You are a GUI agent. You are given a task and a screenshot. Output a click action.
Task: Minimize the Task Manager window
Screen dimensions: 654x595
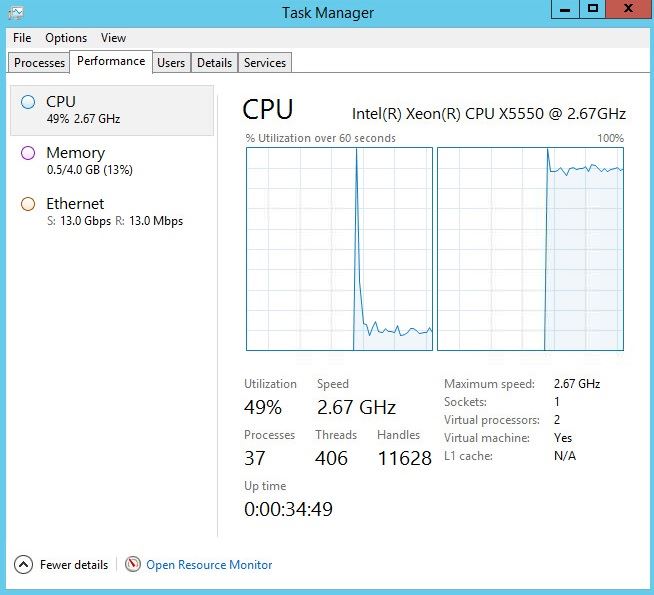pyautogui.click(x=566, y=8)
